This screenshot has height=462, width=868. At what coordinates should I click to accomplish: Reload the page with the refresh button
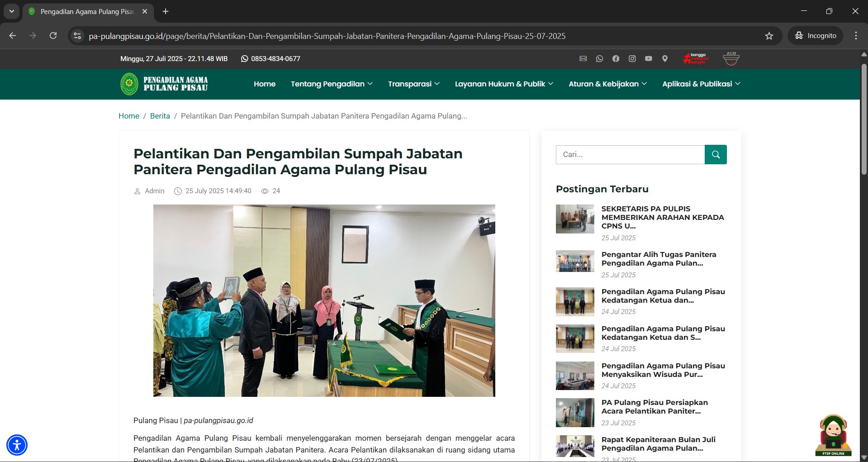(x=53, y=36)
